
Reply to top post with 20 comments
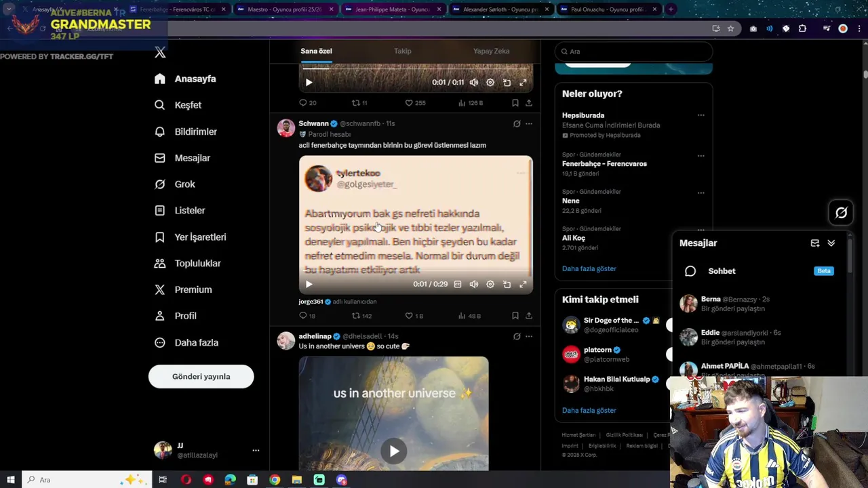(x=308, y=103)
